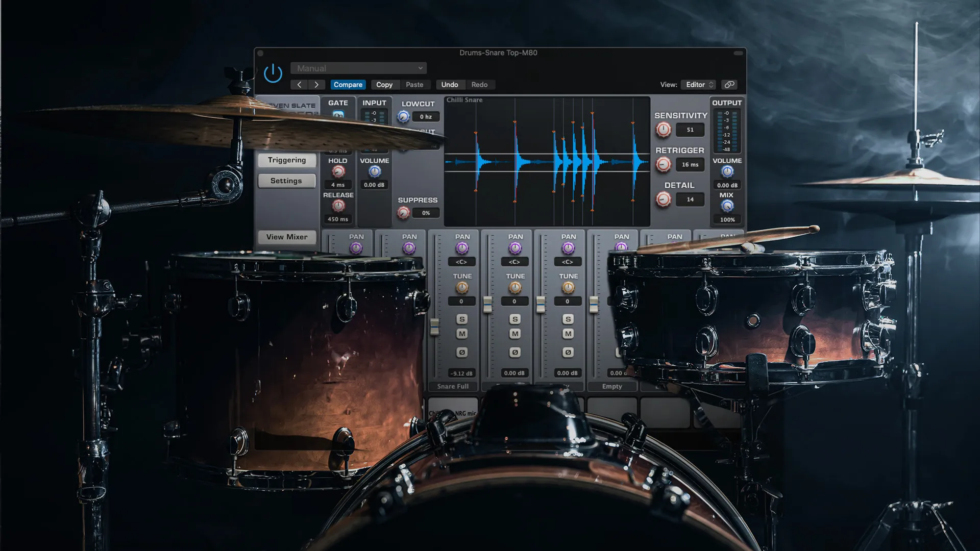The height and width of the screenshot is (551, 980).
Task: Click the LOWCUT knob
Action: [403, 117]
